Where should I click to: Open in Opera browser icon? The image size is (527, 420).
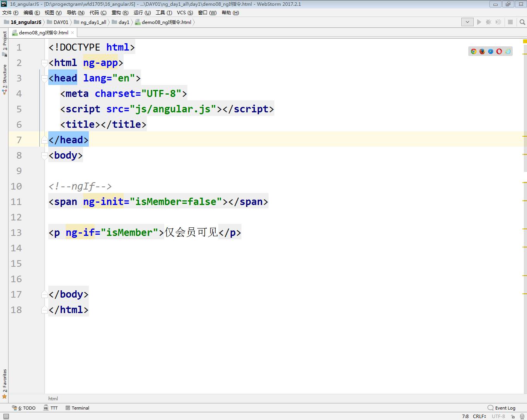[499, 51]
